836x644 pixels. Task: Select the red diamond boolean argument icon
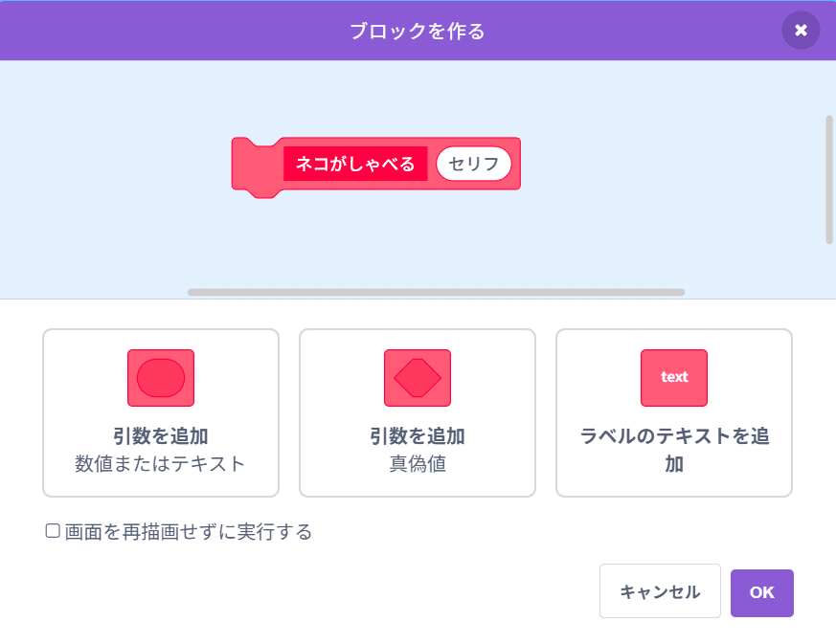tap(417, 378)
